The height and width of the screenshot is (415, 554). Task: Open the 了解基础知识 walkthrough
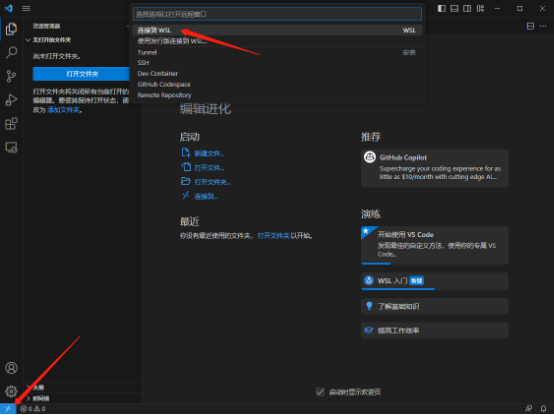click(x=435, y=306)
